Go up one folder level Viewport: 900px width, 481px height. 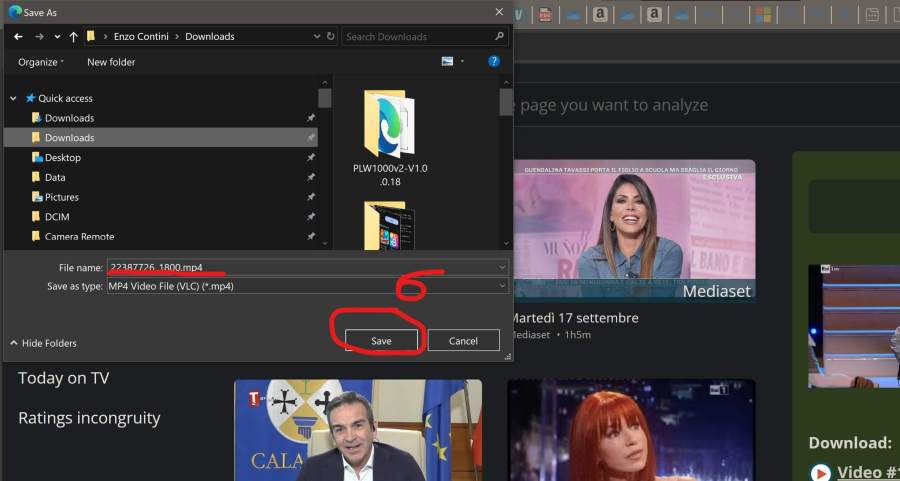click(73, 37)
